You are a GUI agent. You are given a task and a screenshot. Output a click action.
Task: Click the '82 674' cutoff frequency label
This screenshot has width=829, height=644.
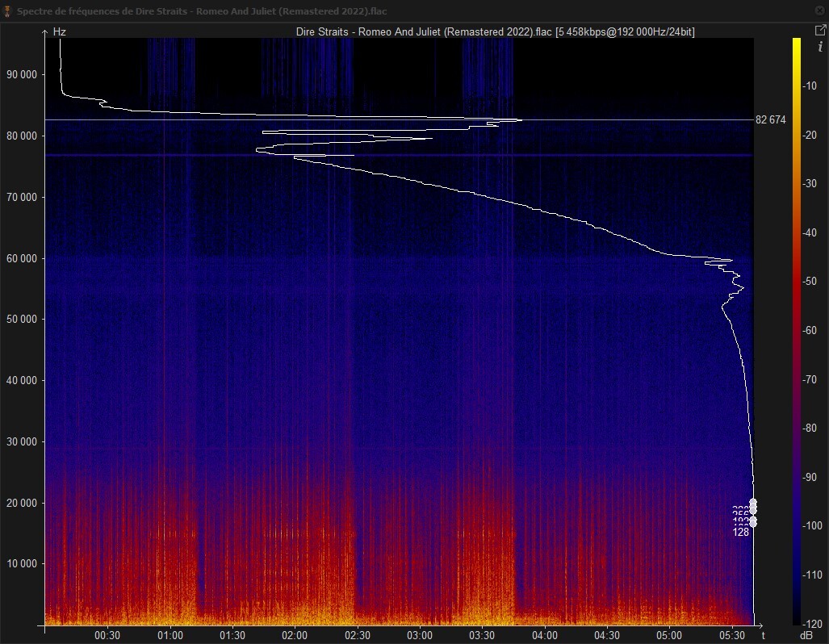(x=770, y=120)
